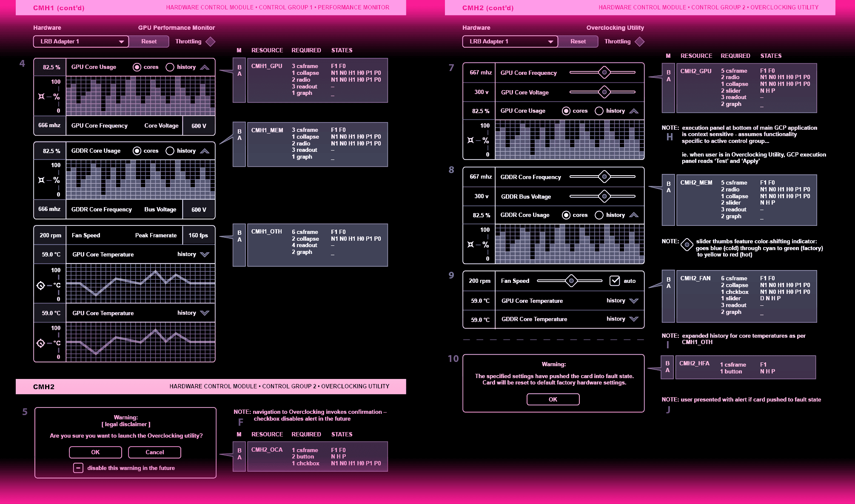Collapse the GPU Core Usage panel in Performance Monitor
855x504 pixels.
point(205,67)
